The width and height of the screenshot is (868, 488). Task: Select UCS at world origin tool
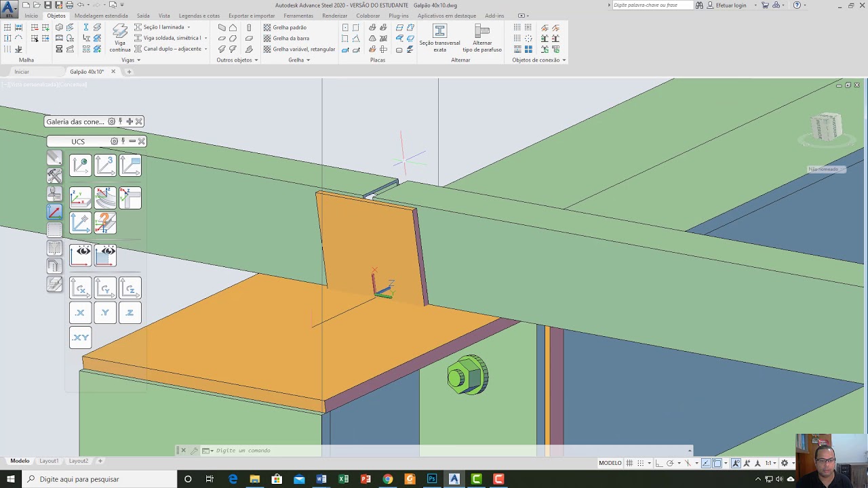click(x=80, y=166)
